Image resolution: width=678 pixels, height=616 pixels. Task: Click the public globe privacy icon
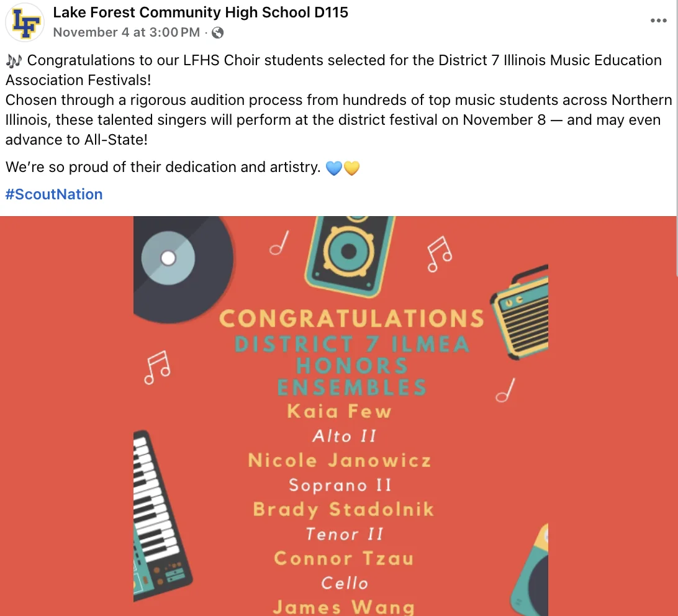[x=217, y=32]
